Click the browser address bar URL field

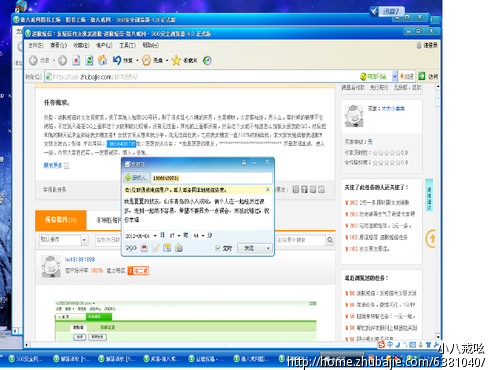click(x=203, y=77)
